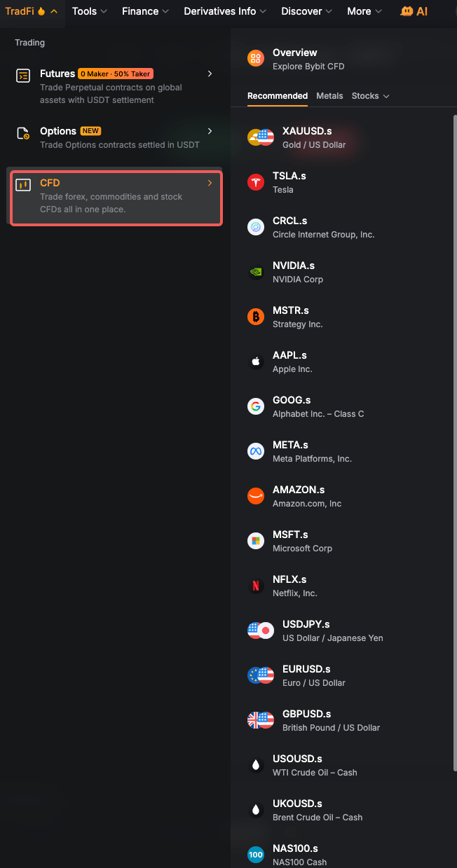
Task: Open the AI assistant link
Action: pos(414,11)
